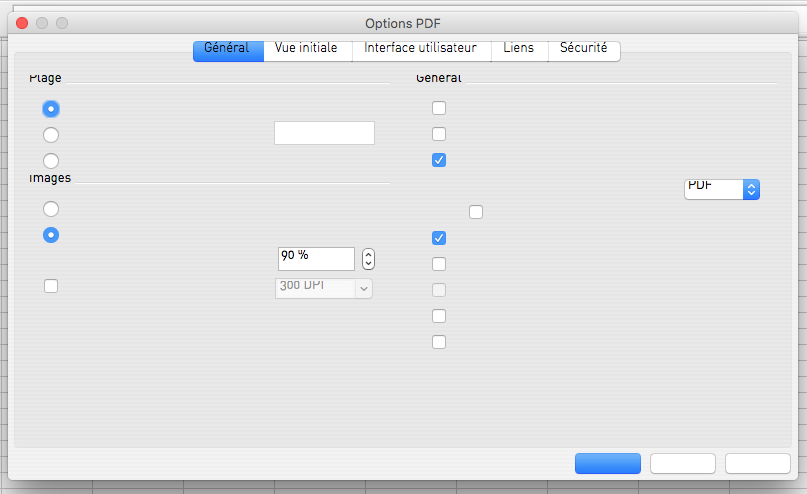Open the 300 DPI resolution dropdown

(x=323, y=288)
